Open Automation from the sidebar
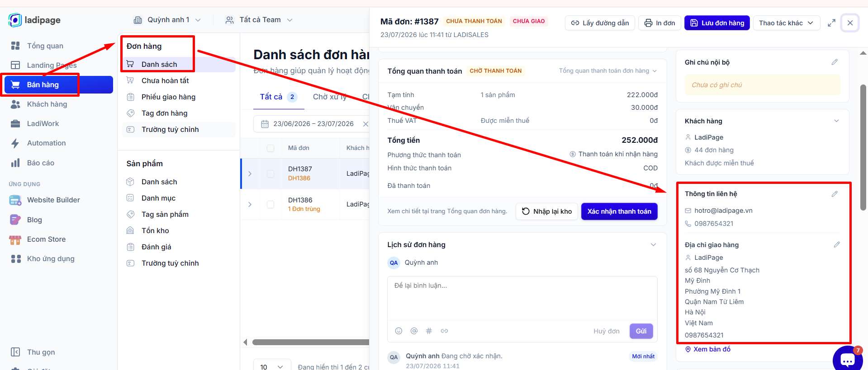 46,143
